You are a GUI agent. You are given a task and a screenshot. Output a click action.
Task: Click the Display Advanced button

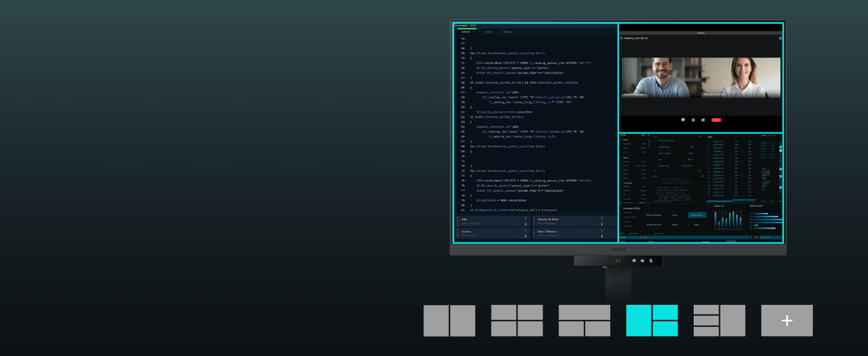(x=653, y=224)
